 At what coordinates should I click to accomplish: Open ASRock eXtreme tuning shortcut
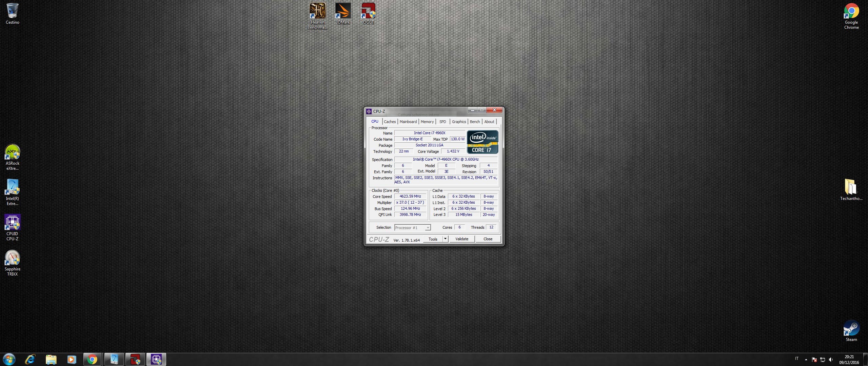tap(12, 157)
